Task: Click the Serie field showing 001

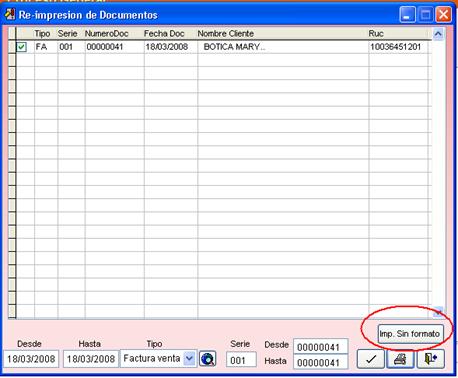Action: 241,360
